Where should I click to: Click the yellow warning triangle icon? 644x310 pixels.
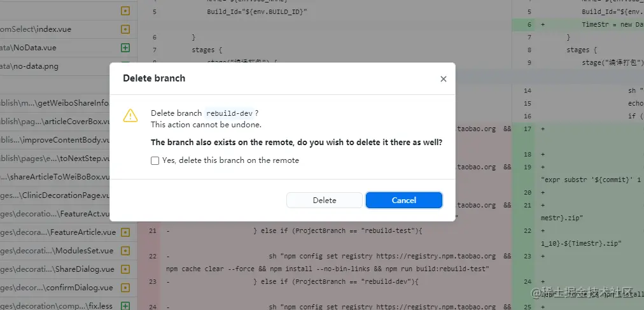coord(130,115)
